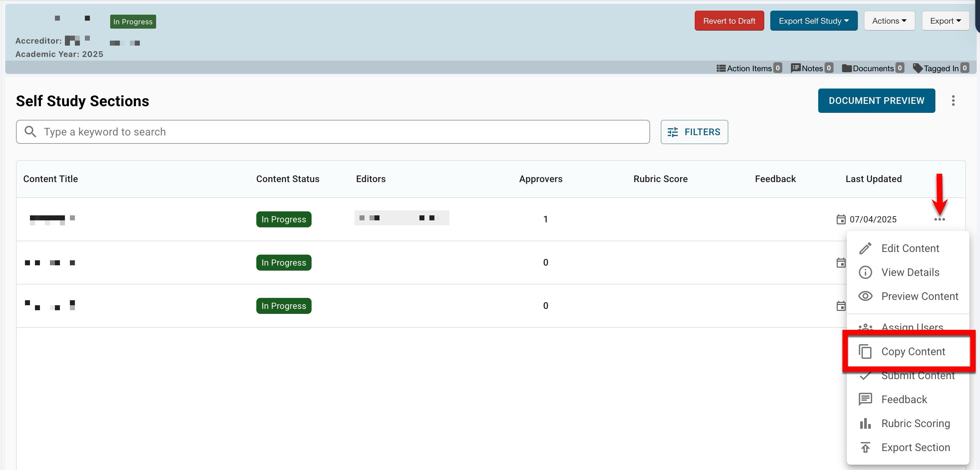Open the Filters panel button
The image size is (980, 470).
pyautogui.click(x=694, y=132)
